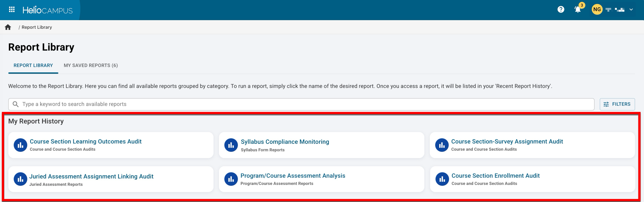This screenshot has height=202, width=644.
Task: Open Course Section-Survey Assignment Audit report
Action: pos(507,142)
